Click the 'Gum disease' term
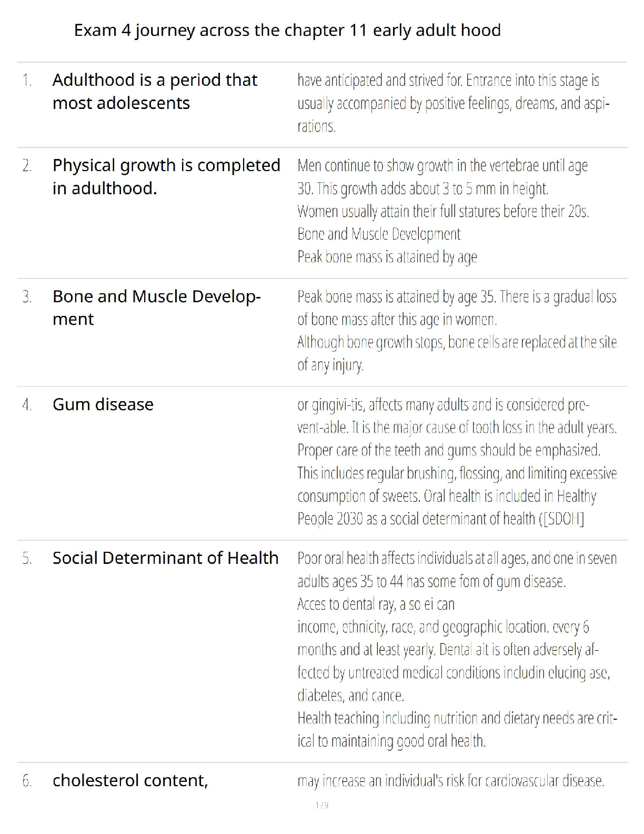Viewport: 644px width, 834px height. 103,404
